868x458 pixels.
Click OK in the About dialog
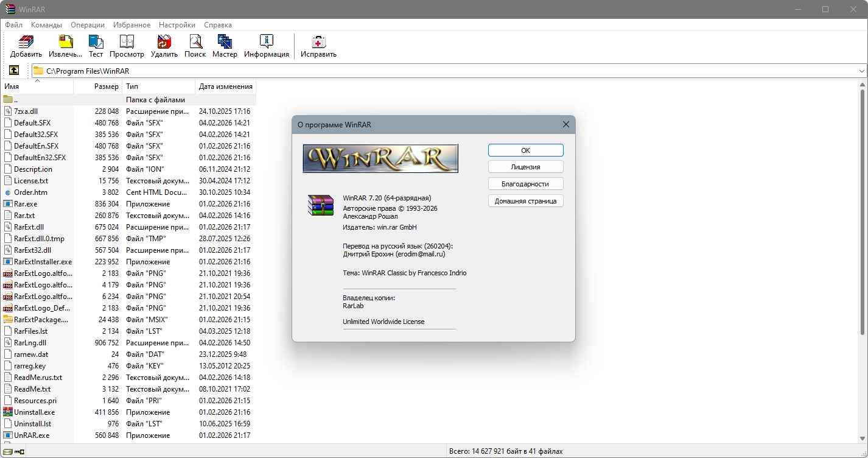[525, 150]
